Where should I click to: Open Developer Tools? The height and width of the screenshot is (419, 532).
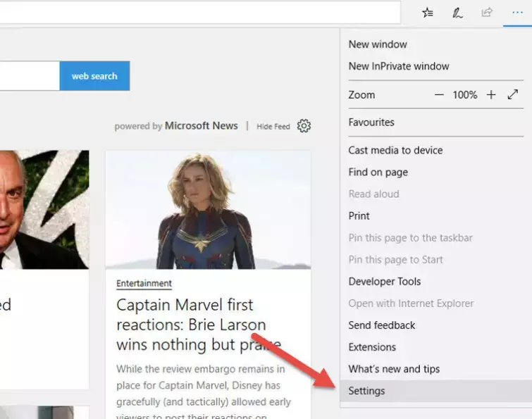pos(435,282)
